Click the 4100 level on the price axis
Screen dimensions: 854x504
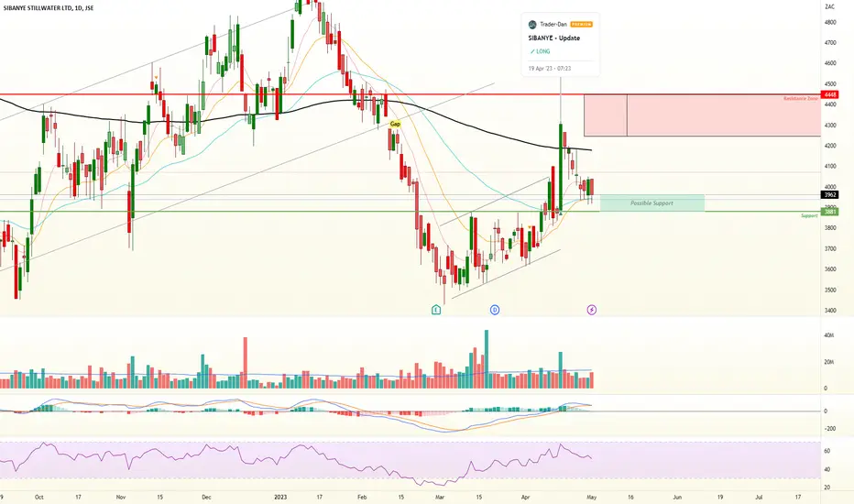[830, 166]
